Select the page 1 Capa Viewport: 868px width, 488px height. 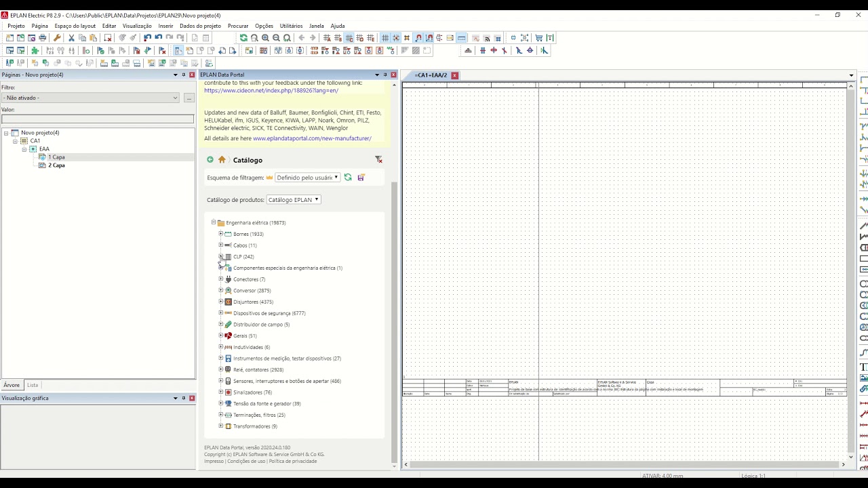point(56,157)
